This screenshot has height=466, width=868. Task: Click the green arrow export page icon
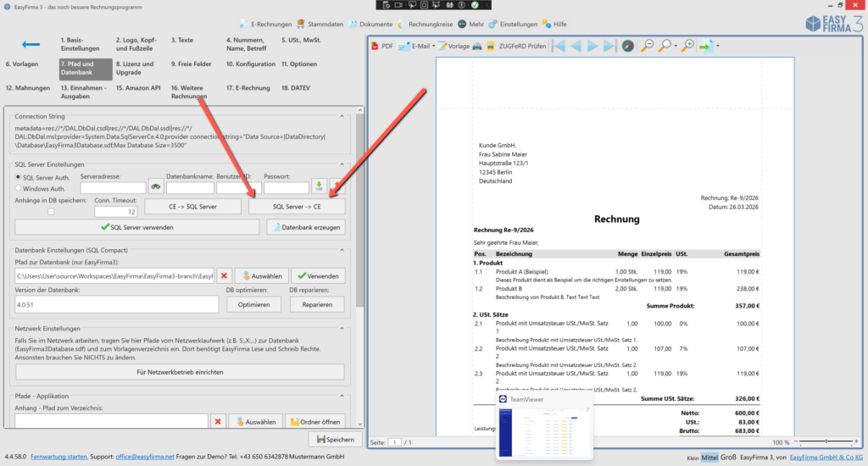click(706, 46)
